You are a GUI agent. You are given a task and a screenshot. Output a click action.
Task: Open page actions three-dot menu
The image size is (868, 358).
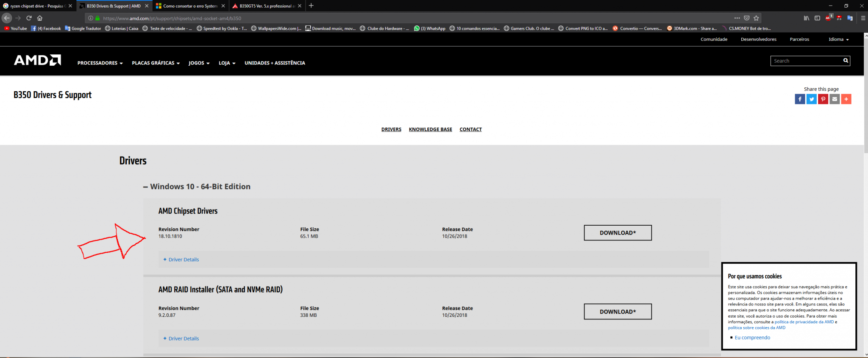[737, 18]
